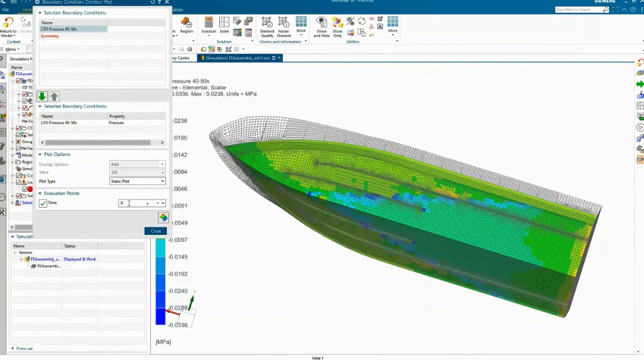This screenshot has width=644, height=360.
Task: Click the green arrow icon on right sidebar
Action: pos(640,84)
